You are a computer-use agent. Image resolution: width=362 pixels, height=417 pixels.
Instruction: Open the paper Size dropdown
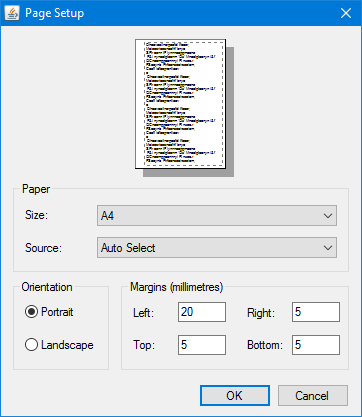[x=217, y=216]
